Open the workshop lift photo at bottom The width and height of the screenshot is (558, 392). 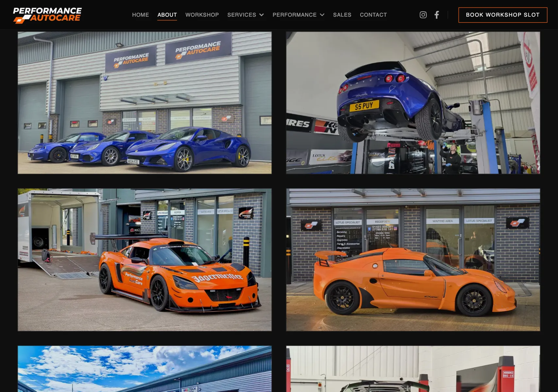[413, 369]
